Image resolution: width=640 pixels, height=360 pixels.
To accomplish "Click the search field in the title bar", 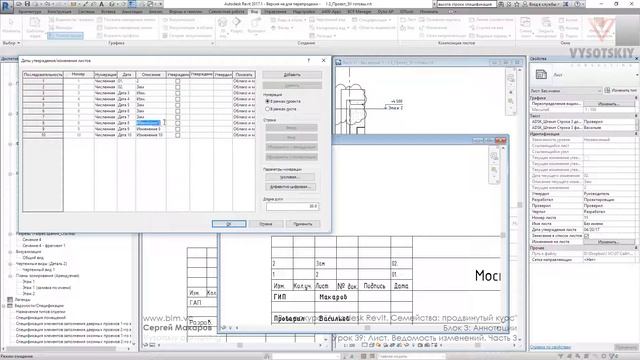I will 466,4.
